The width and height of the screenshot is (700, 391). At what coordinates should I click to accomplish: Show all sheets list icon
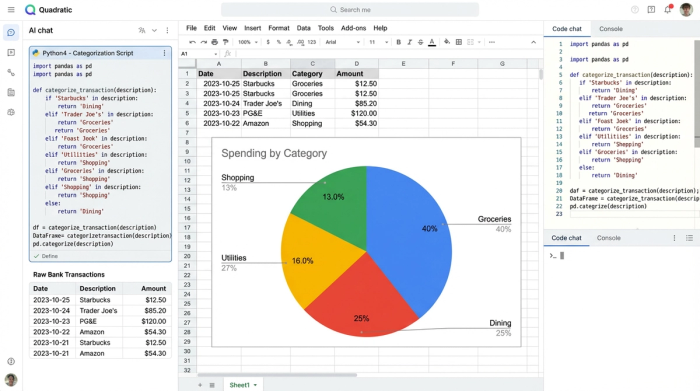pos(212,385)
